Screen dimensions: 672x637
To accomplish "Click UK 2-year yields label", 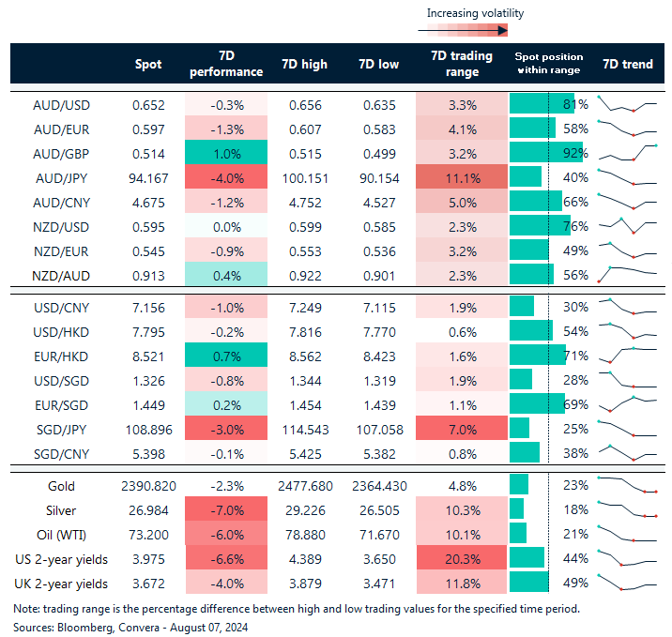I will (61, 584).
